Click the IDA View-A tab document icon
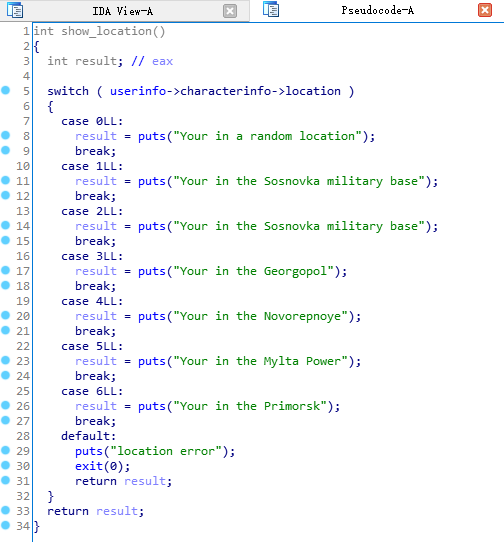 tap(15, 10)
